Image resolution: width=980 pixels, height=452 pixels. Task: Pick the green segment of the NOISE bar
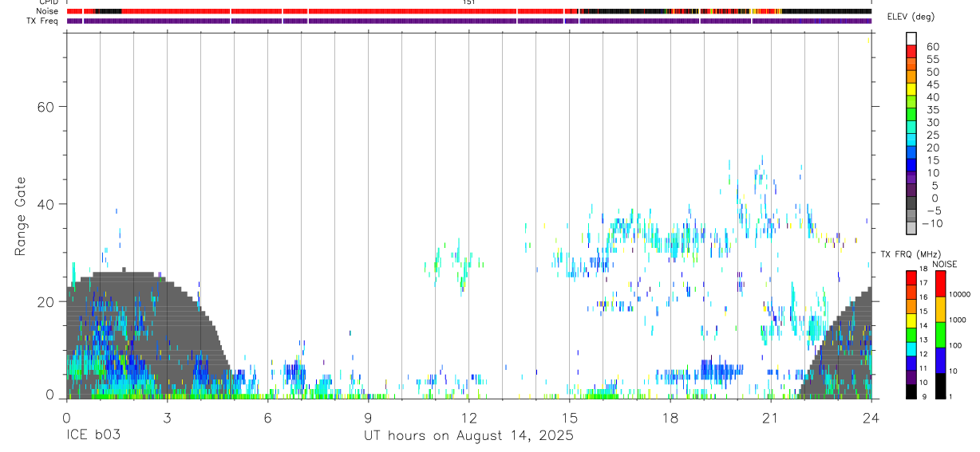(x=940, y=335)
